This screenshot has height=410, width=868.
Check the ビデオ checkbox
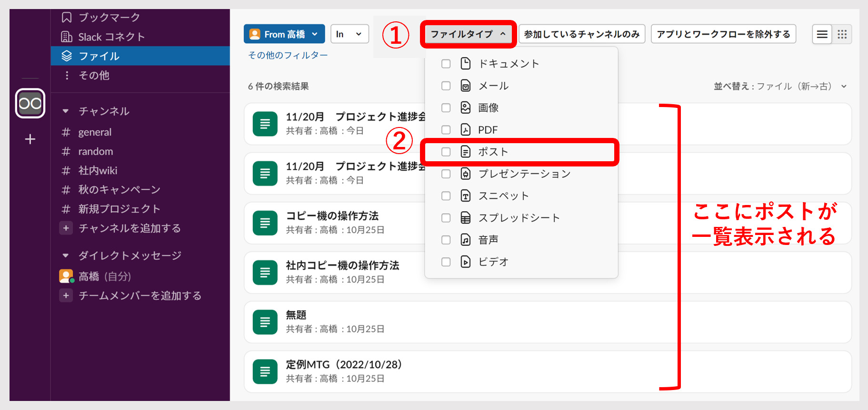(446, 262)
